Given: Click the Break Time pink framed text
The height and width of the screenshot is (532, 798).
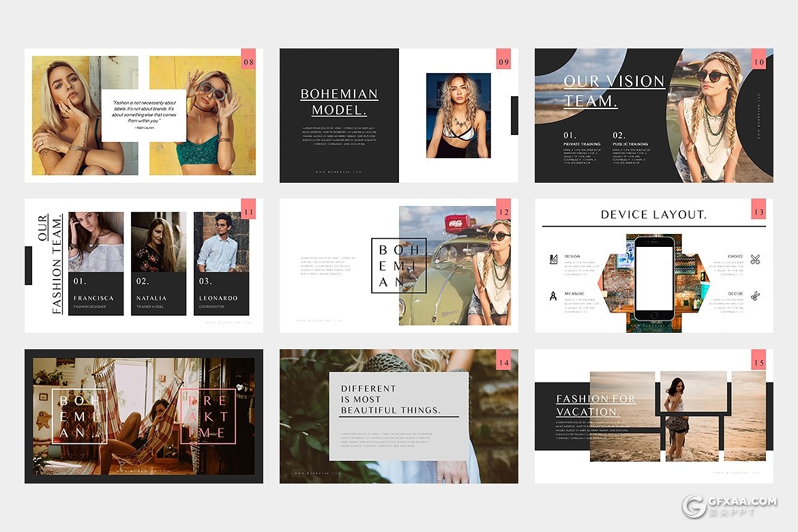Looking at the screenshot, I should click(207, 415).
